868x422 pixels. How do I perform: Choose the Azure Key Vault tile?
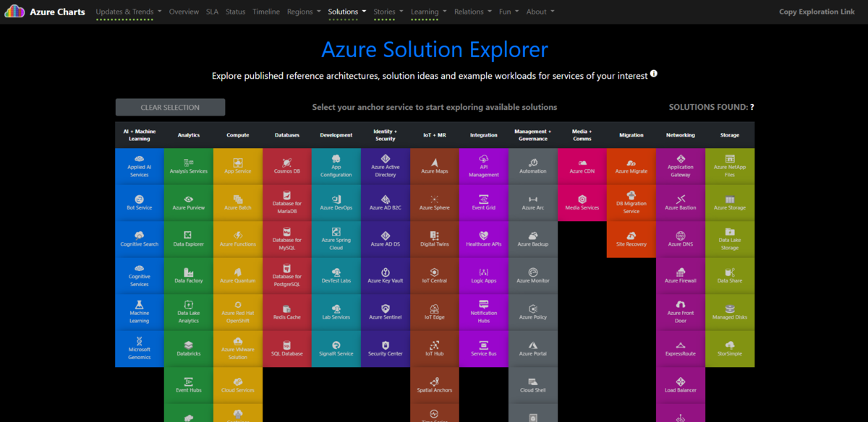coord(386,275)
